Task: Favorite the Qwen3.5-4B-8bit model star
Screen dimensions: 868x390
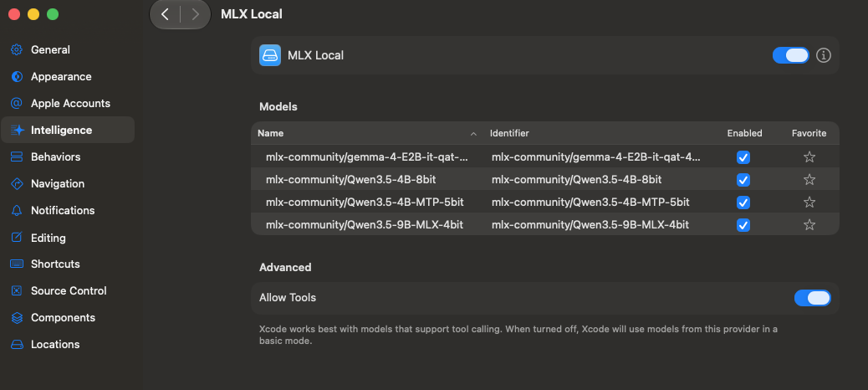Action: tap(809, 179)
